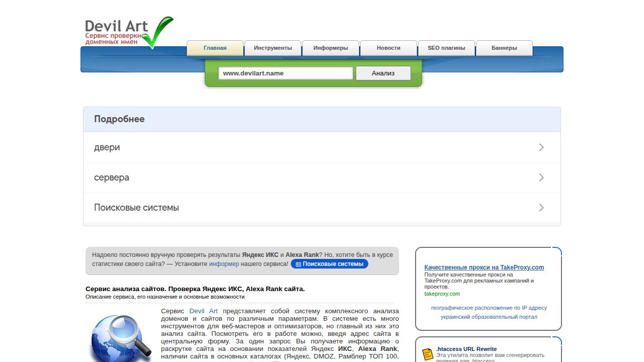This screenshot has width=644, height=362.
Task: Select the SEO плагины tab
Action: (446, 48)
